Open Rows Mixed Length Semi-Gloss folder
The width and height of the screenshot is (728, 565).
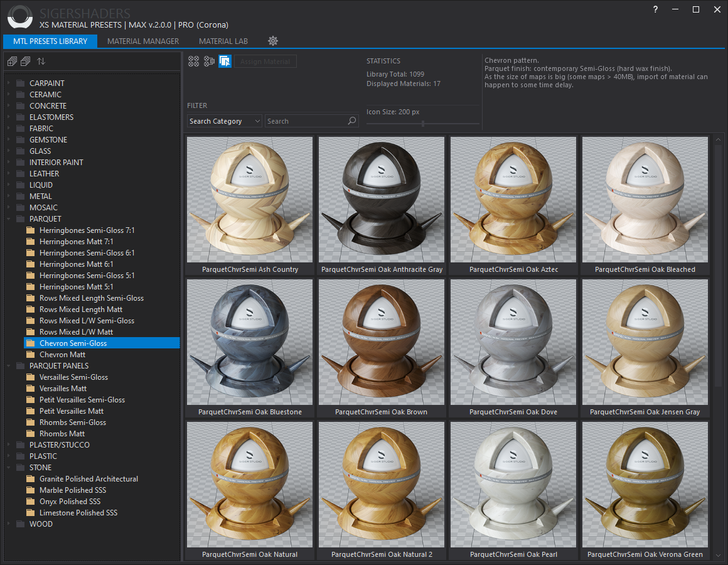[x=92, y=298]
